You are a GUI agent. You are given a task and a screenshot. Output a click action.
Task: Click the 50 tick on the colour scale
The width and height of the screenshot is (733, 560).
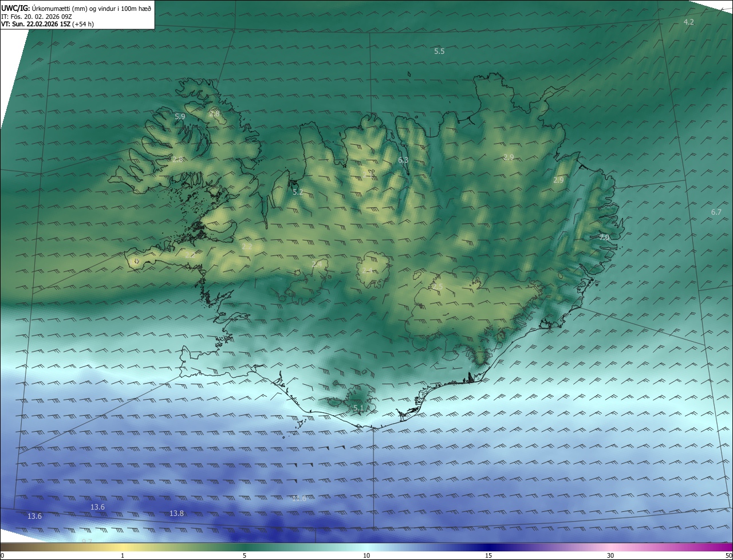[728, 556]
